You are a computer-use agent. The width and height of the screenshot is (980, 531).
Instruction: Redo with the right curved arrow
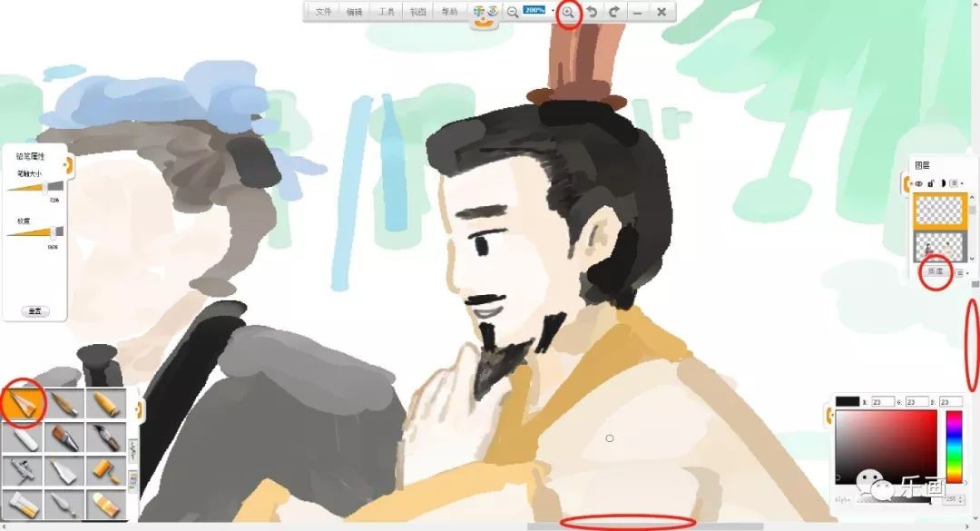(x=613, y=12)
